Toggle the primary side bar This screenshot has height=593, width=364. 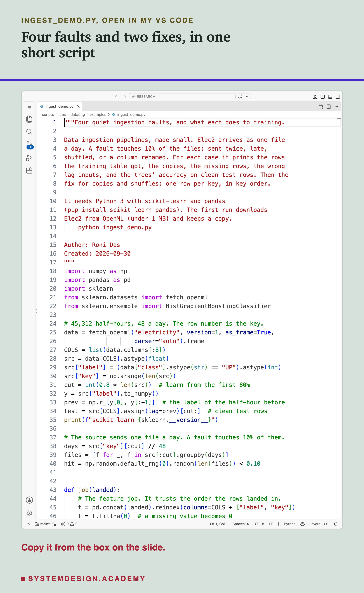[x=323, y=97]
